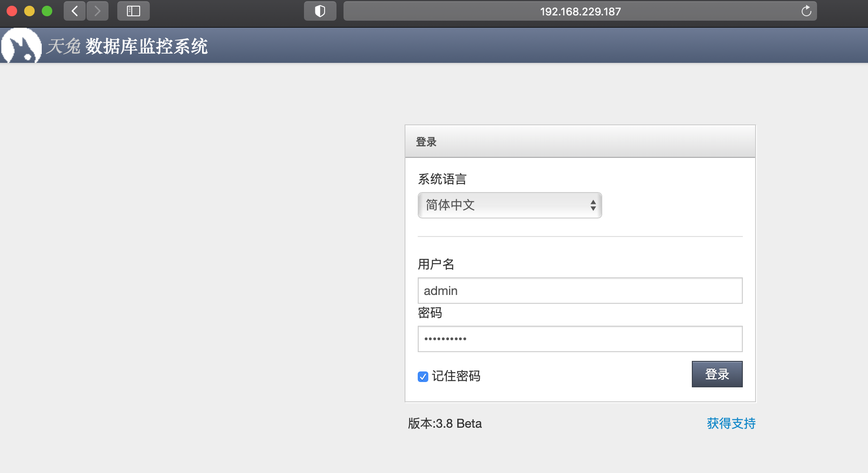This screenshot has height=473, width=868.
Task: Click the forward navigation arrow
Action: 97,11
